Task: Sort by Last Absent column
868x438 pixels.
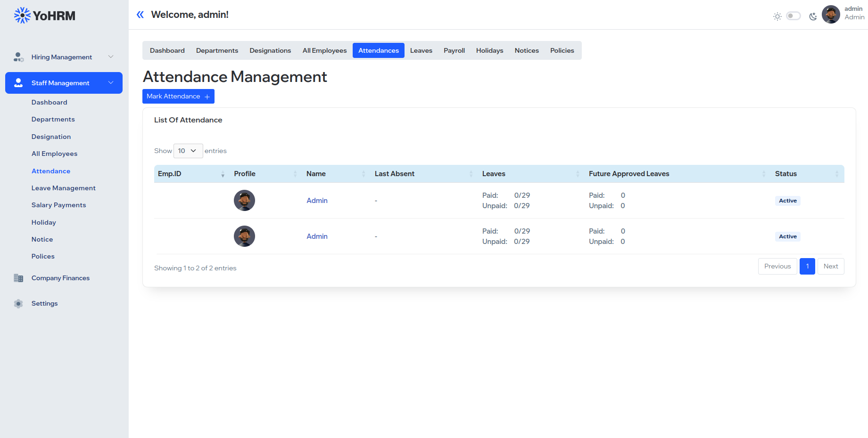Action: click(x=424, y=174)
